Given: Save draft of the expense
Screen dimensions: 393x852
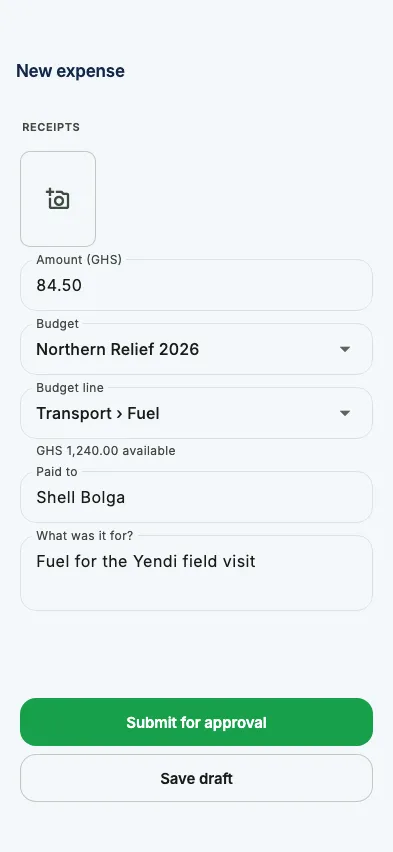Looking at the screenshot, I should (196, 778).
